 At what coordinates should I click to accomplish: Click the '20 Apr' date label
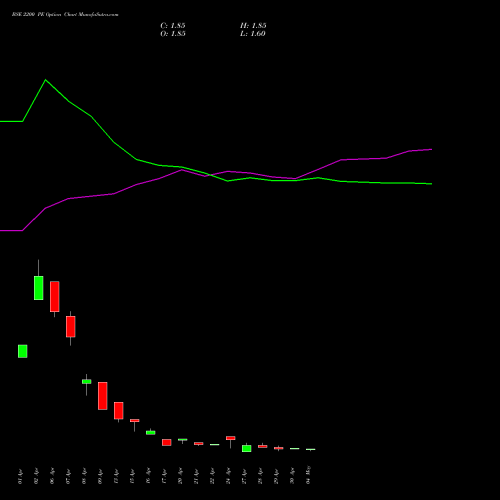[180, 476]
